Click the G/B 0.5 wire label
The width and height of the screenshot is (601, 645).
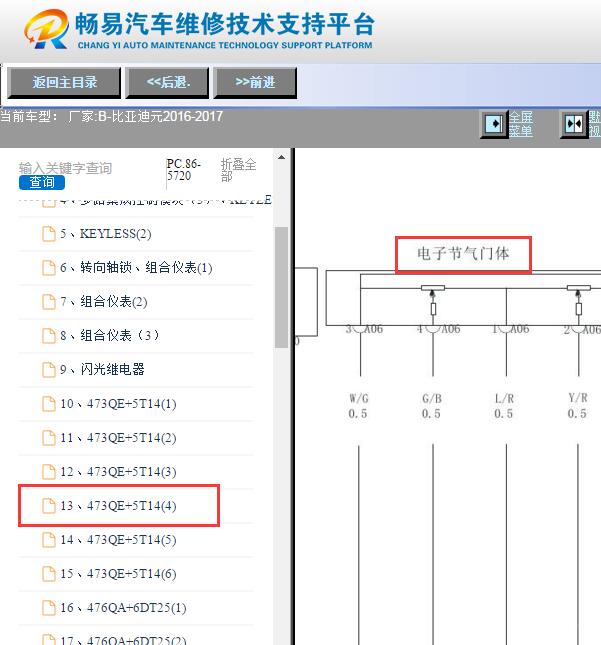click(432, 406)
